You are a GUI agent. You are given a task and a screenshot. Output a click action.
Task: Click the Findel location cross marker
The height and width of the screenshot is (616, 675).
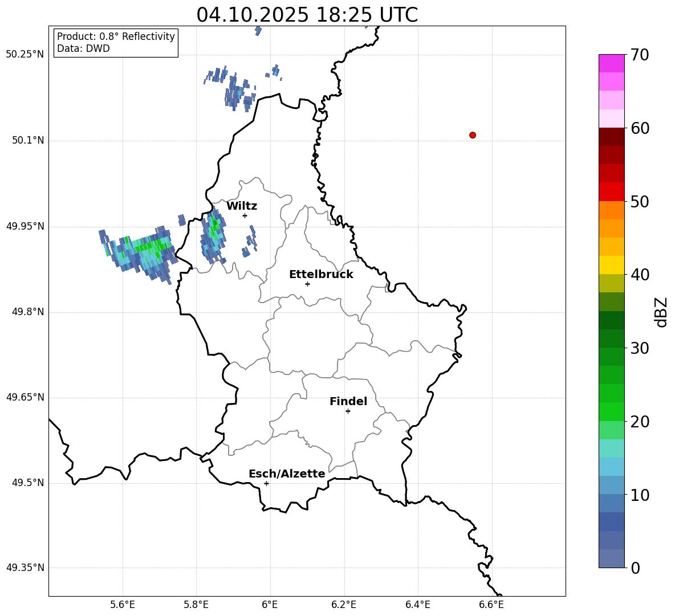coord(348,411)
